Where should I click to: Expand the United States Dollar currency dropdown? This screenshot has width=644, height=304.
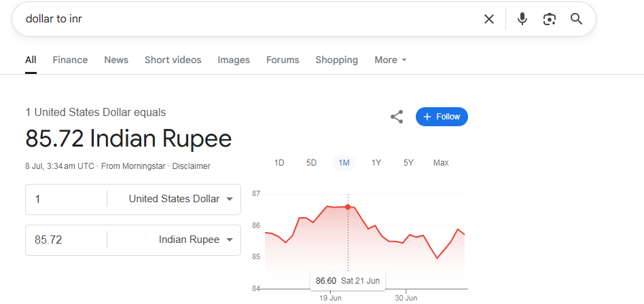[181, 199]
